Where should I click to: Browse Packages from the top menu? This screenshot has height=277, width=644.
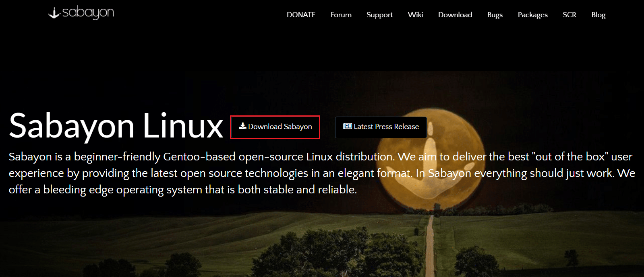[x=532, y=15]
